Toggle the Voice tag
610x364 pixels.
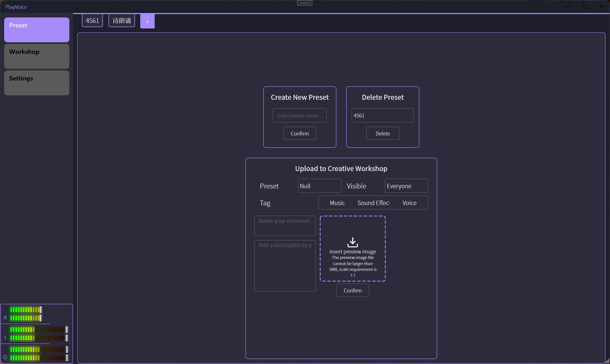pos(409,203)
